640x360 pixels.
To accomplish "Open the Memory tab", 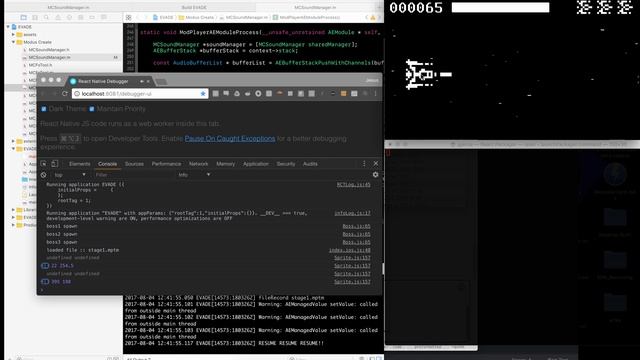I will (225, 164).
